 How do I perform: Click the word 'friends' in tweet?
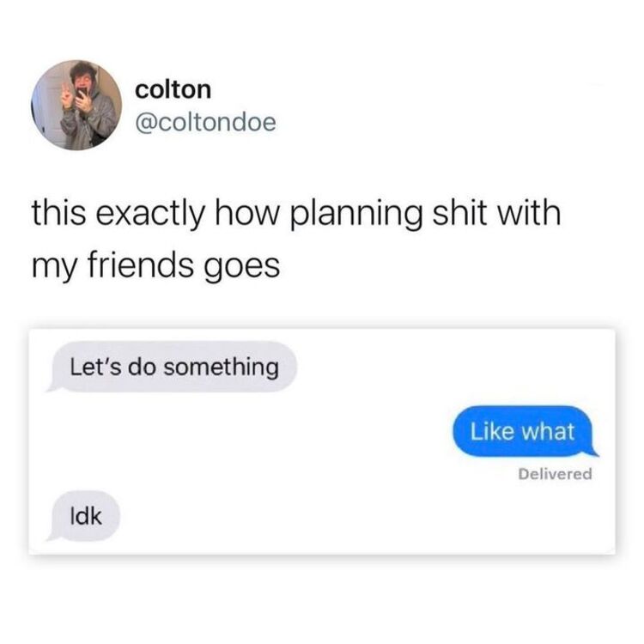140,264
